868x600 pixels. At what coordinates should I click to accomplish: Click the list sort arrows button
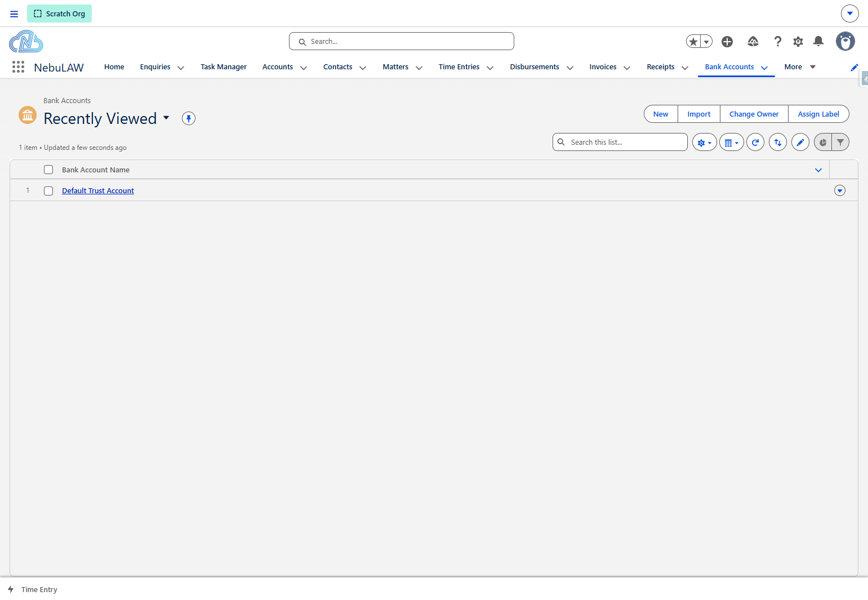pos(778,143)
